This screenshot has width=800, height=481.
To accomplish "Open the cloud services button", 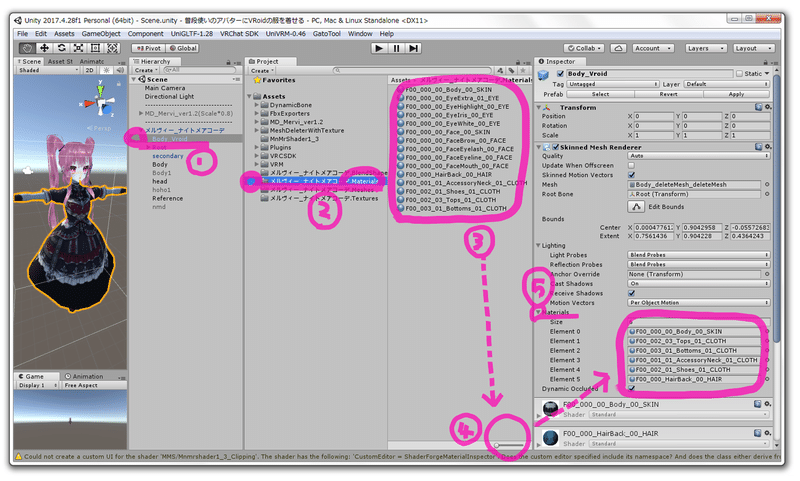I will click(618, 48).
